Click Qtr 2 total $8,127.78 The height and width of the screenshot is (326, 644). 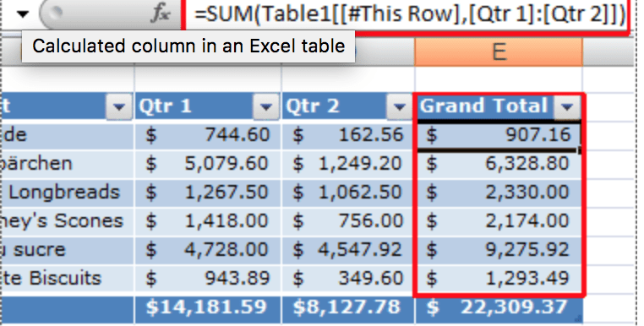(348, 308)
